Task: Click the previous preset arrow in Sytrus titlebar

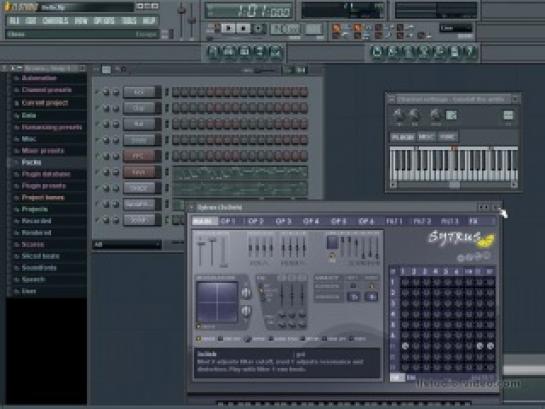Action: [481, 207]
